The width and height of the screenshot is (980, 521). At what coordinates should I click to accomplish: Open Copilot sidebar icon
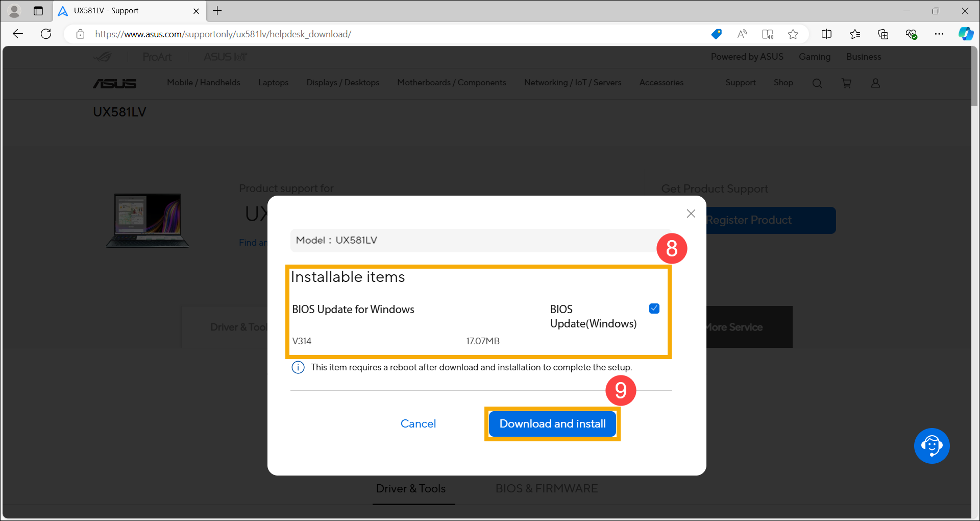(x=966, y=34)
